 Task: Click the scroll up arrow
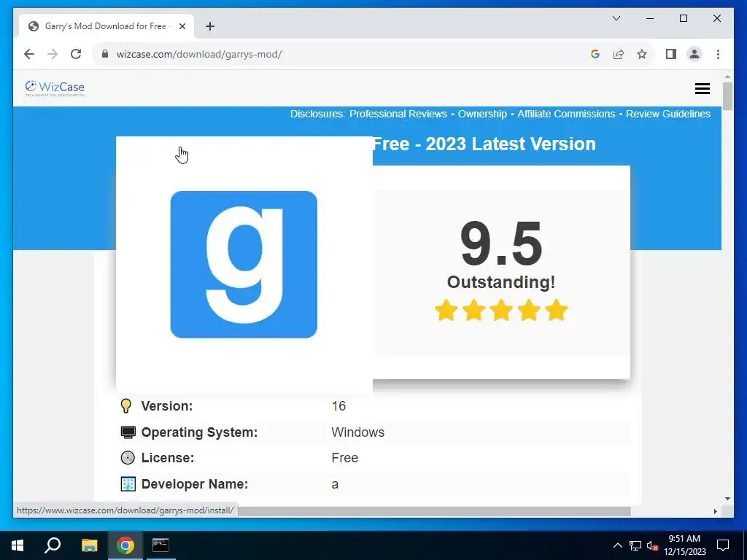727,77
